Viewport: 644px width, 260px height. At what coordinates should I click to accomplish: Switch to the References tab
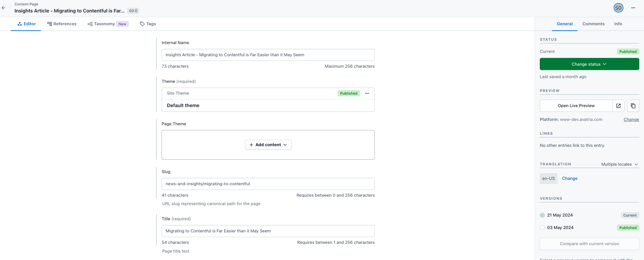(62, 24)
